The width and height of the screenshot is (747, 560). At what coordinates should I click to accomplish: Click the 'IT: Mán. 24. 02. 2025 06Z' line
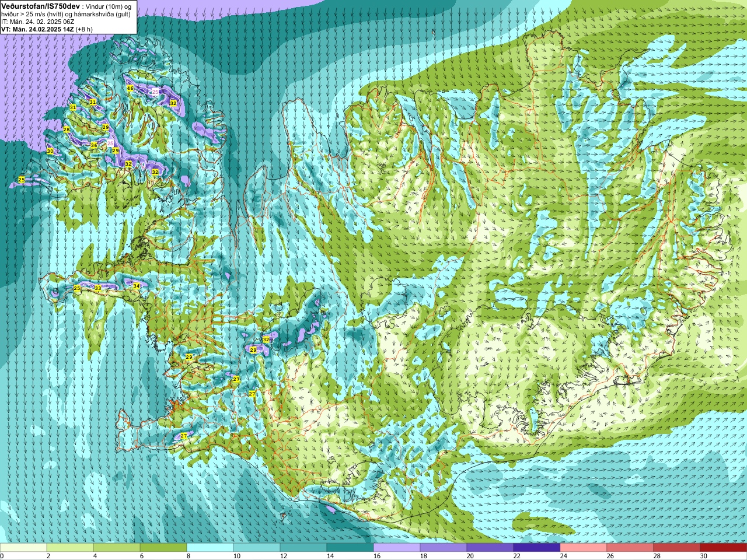click(x=37, y=22)
